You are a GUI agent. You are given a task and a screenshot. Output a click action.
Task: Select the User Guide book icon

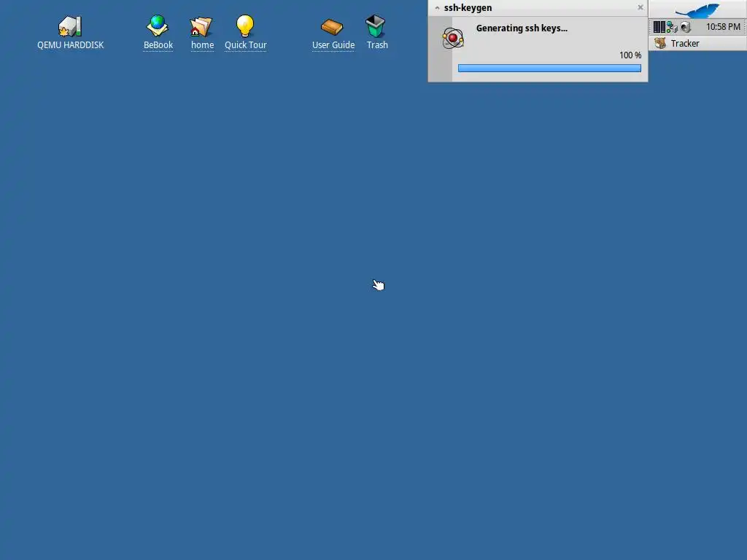[332, 27]
